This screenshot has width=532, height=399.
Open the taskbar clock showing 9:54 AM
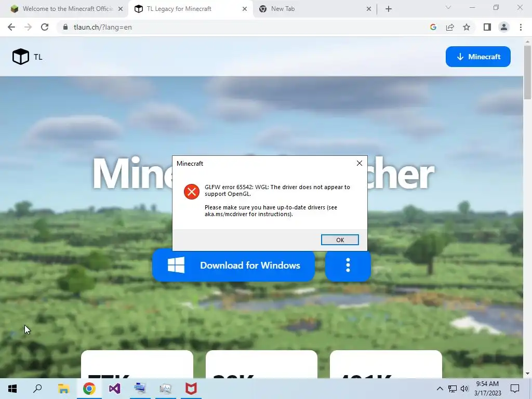point(487,389)
